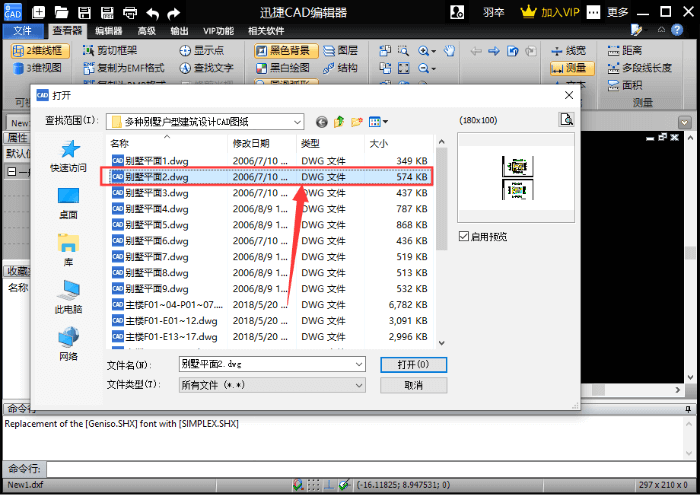Click the 加入VIP crown button

point(550,12)
